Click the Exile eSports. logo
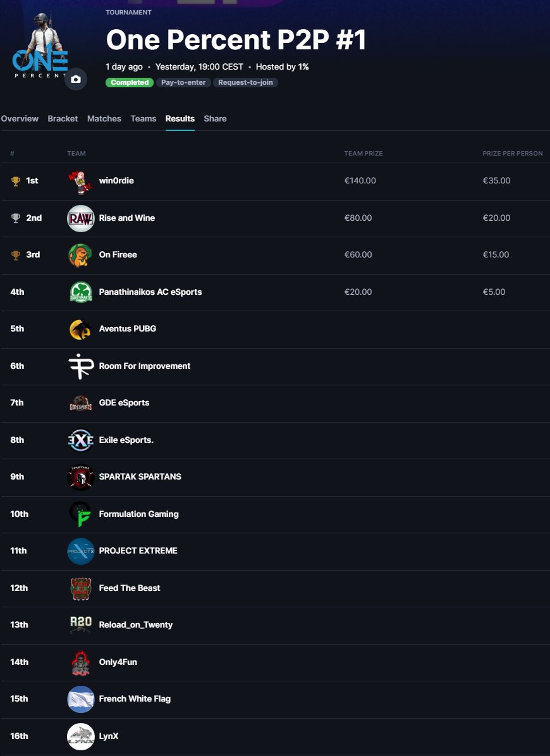This screenshot has height=756, width=550. tap(80, 440)
